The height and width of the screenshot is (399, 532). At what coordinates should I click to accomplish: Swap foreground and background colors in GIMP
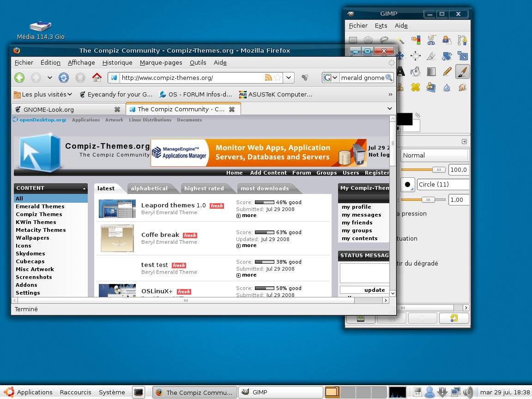(417, 116)
